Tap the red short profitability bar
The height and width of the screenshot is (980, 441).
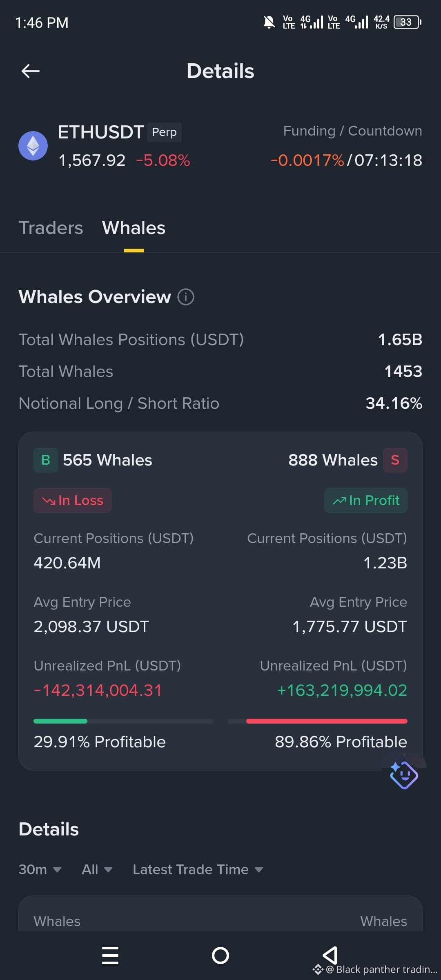tap(327, 721)
